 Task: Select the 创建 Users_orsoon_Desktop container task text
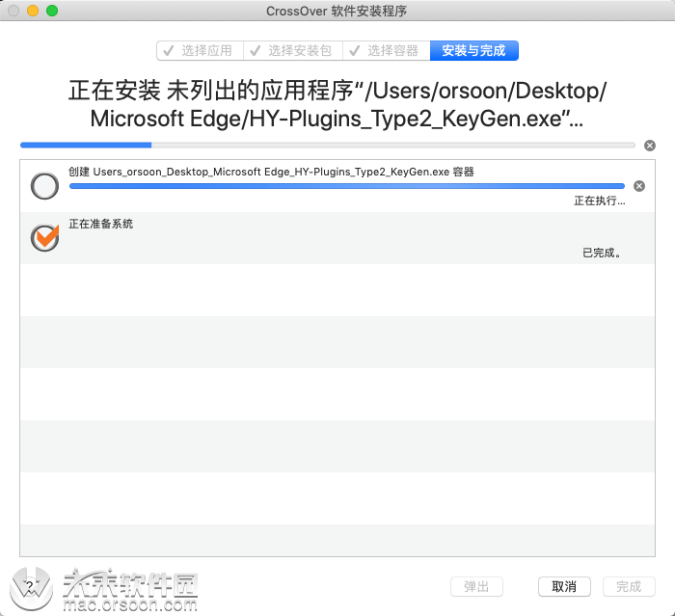pos(271,172)
